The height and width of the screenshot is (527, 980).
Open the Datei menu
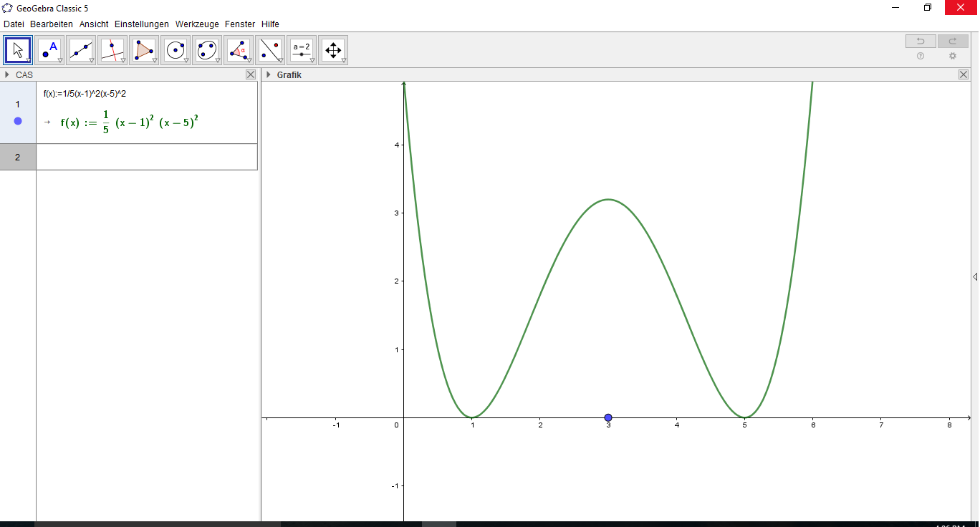(x=14, y=24)
